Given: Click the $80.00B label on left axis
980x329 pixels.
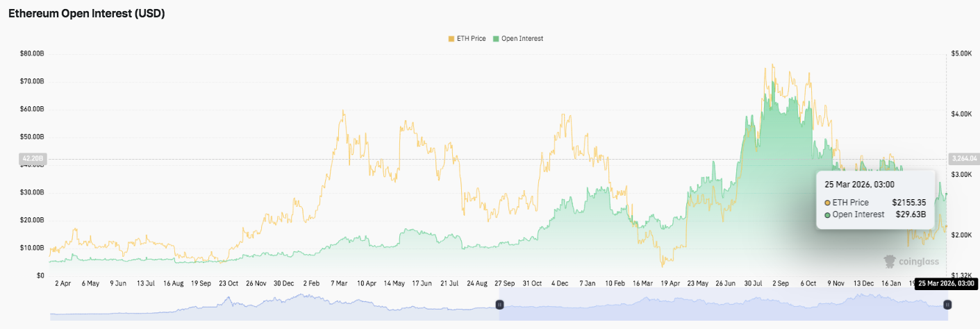Looking at the screenshot, I should [33, 53].
